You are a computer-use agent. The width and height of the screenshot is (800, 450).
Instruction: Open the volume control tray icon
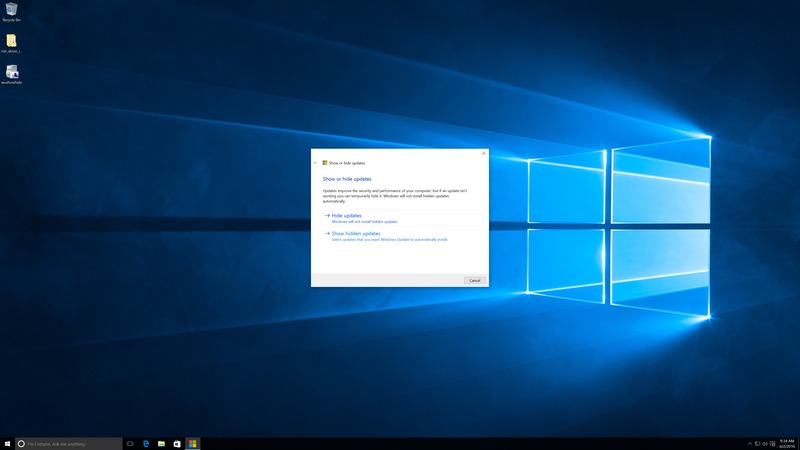(765, 443)
